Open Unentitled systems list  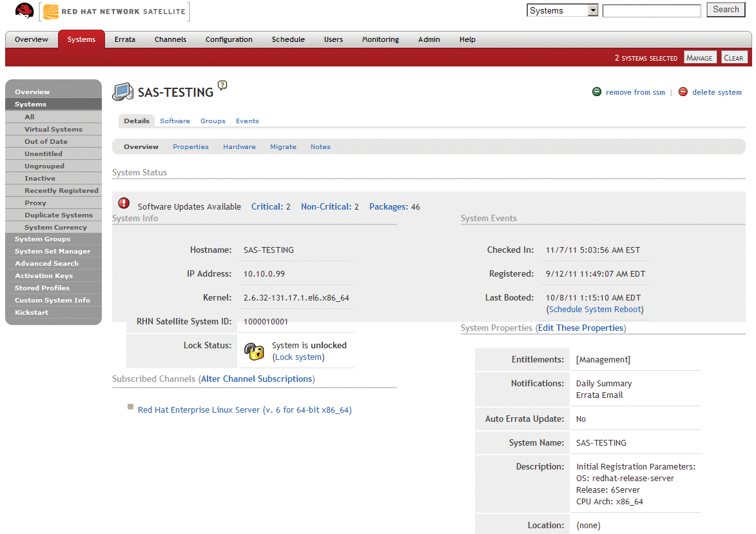click(53, 153)
